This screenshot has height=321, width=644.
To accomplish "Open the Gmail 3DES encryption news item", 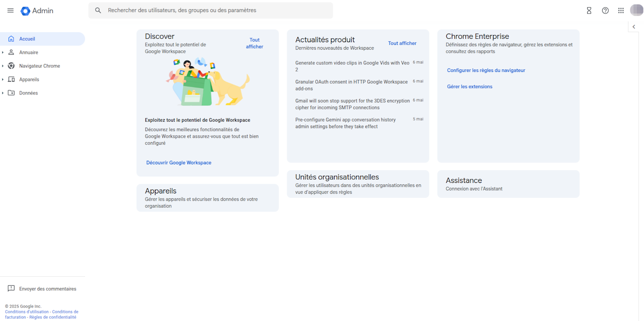I will point(352,104).
